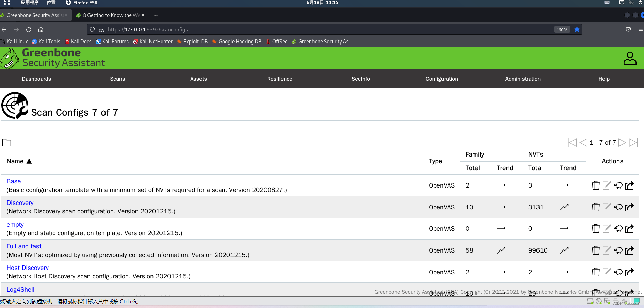Viewport: 644px width, 308px height.
Task: Edit the Discovery scan config
Action: pyautogui.click(x=607, y=207)
